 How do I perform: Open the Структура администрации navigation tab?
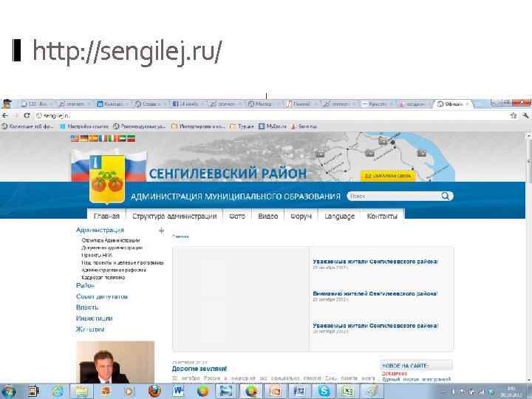pos(174,216)
